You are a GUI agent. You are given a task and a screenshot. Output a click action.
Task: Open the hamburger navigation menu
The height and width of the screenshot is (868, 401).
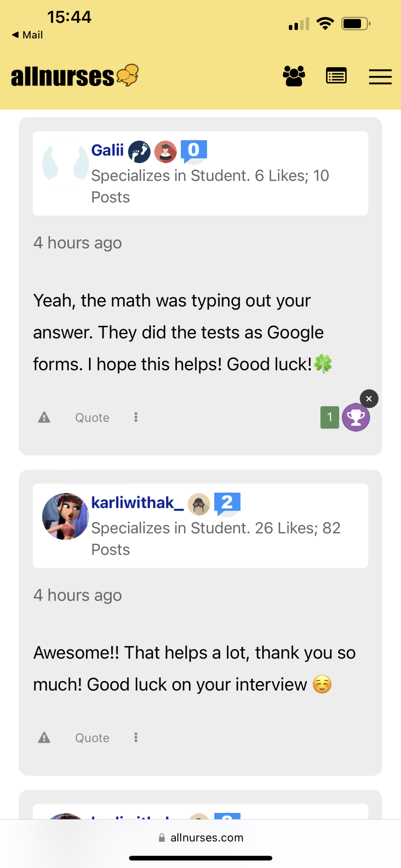[380, 77]
